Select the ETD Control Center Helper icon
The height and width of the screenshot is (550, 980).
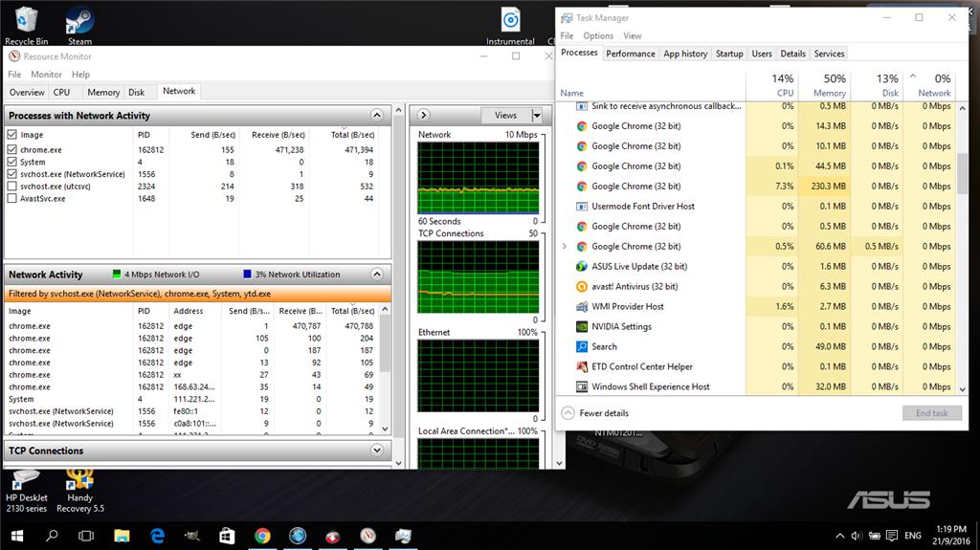582,366
